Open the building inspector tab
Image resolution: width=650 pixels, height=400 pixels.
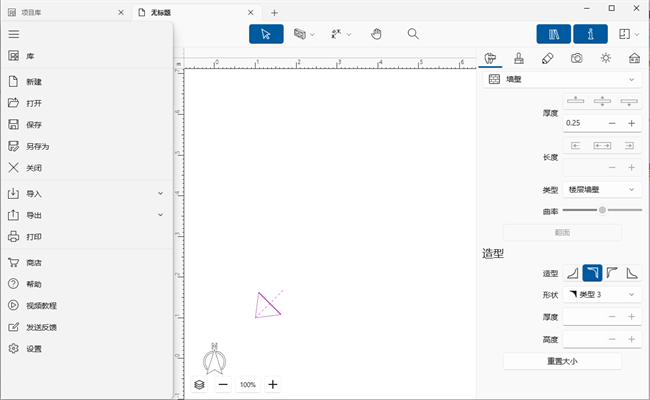[634, 58]
